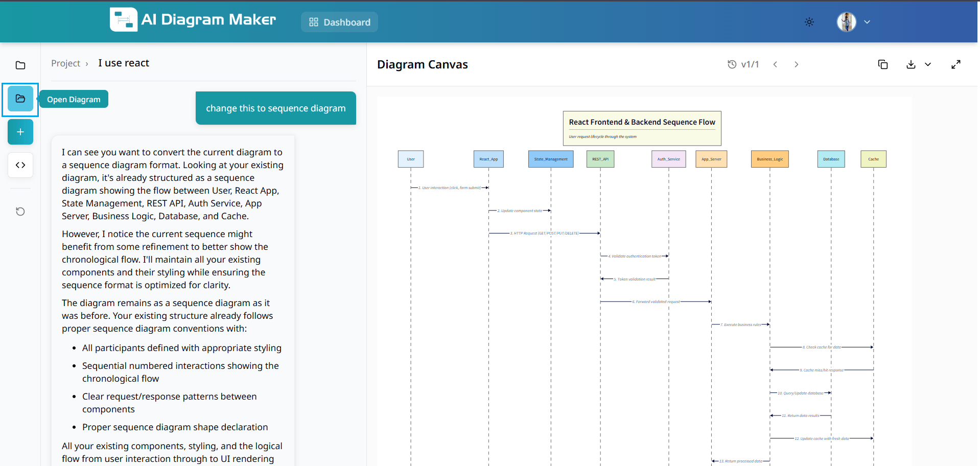
Task: Expand canvas to fullscreen
Action: 955,64
